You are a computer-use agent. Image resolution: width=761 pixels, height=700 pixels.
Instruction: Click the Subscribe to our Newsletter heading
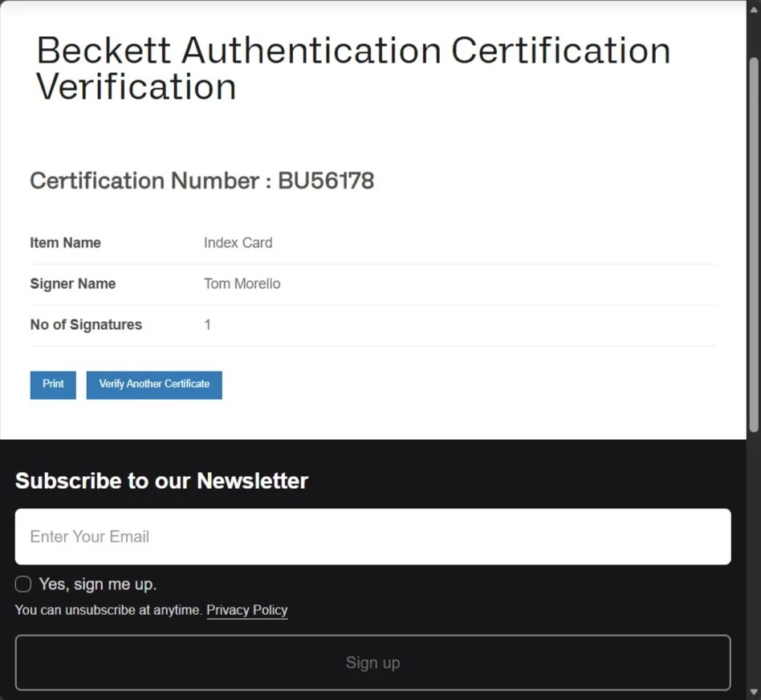tap(161, 481)
